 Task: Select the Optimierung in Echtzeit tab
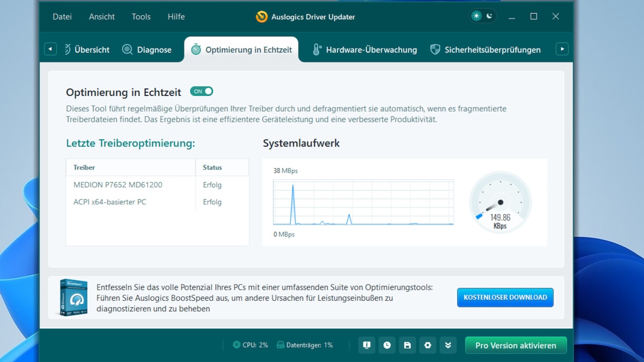coord(242,50)
